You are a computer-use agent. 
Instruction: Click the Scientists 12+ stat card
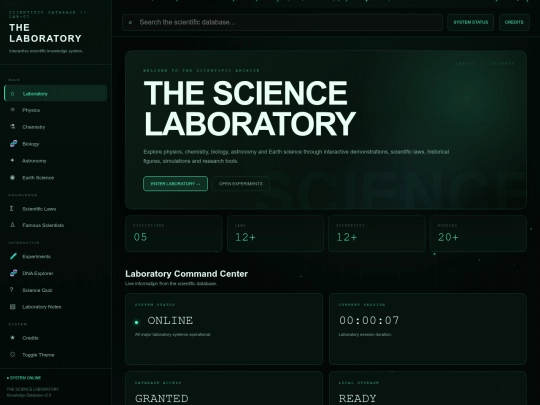(377, 233)
